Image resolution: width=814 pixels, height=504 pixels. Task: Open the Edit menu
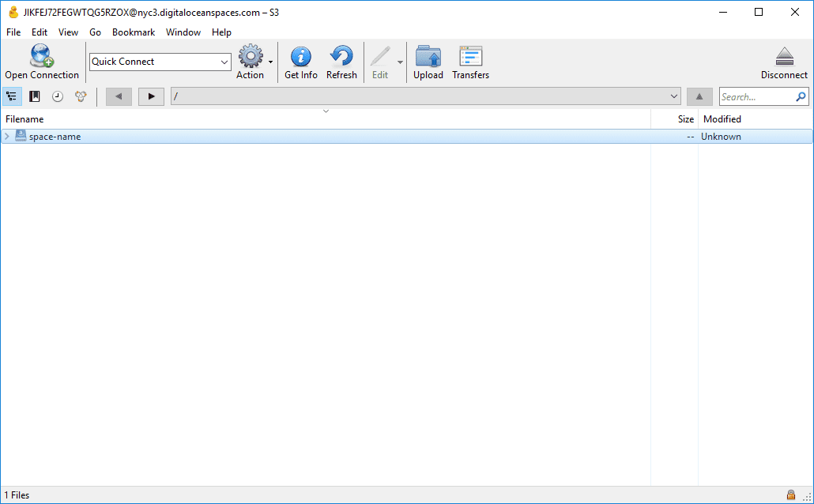40,32
